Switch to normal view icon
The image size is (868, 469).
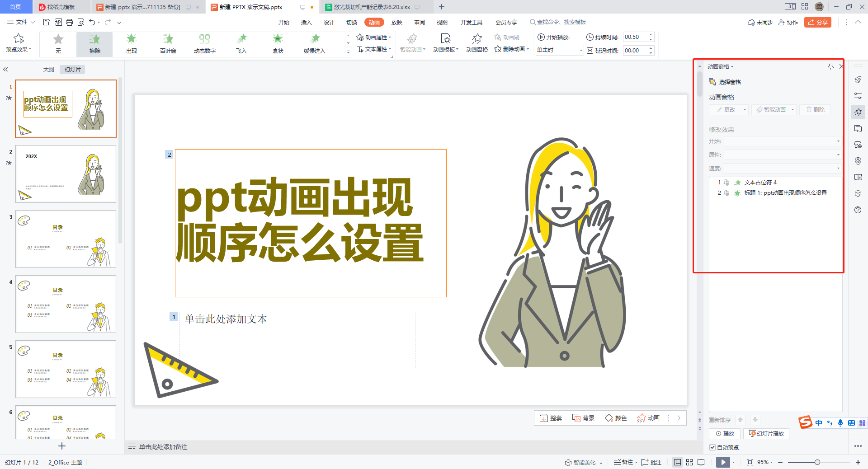pyautogui.click(x=677, y=462)
